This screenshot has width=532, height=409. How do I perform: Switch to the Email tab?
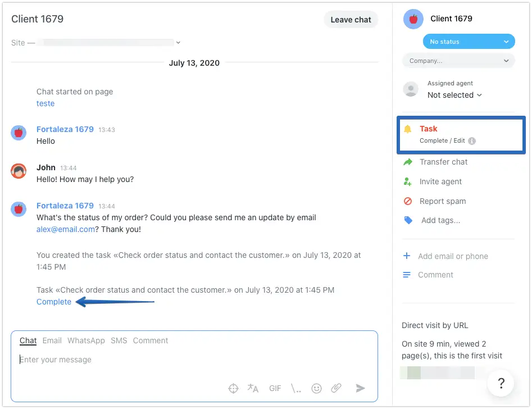pos(52,340)
